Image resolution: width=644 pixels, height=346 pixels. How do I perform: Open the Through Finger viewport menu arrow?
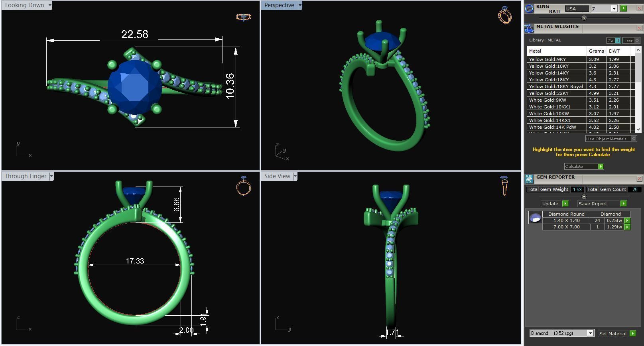point(51,176)
